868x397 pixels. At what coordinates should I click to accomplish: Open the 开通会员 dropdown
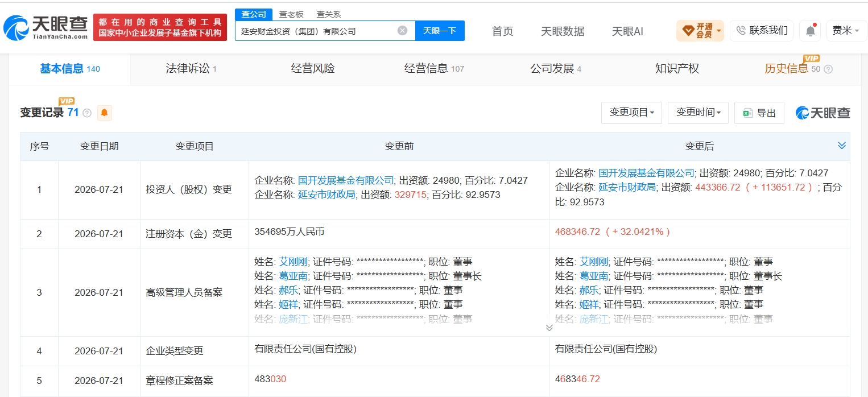click(700, 31)
